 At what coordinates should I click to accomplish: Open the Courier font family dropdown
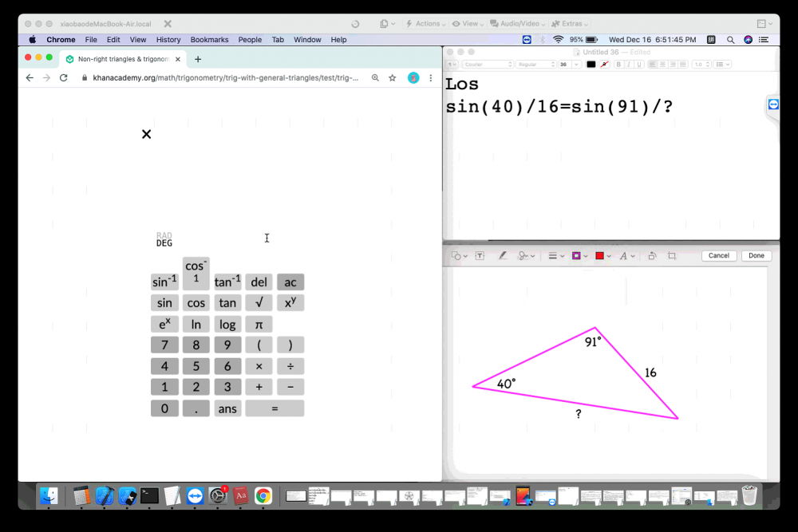click(x=488, y=65)
